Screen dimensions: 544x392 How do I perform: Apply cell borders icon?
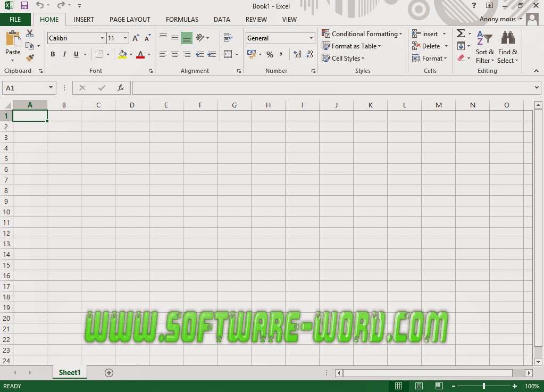coord(99,54)
